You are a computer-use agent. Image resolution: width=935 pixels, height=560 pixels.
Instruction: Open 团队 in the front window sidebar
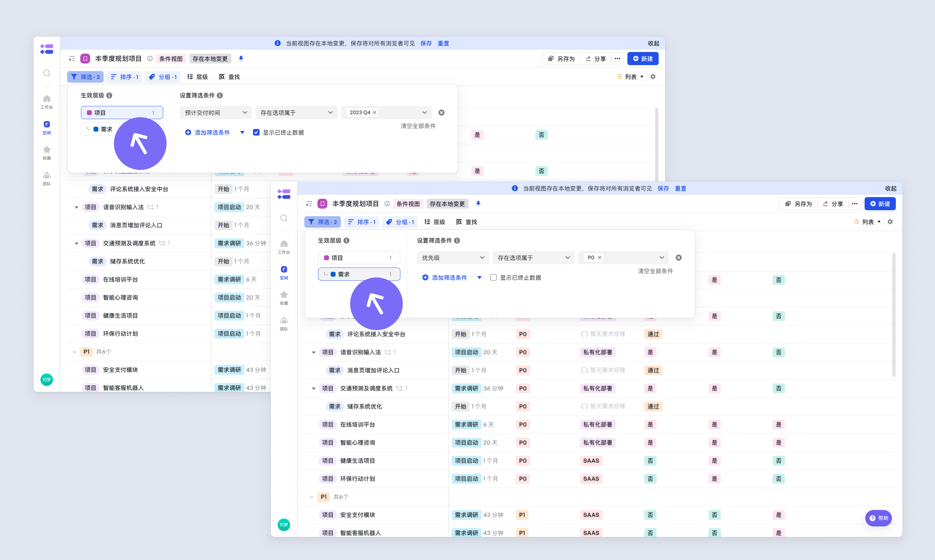284,324
